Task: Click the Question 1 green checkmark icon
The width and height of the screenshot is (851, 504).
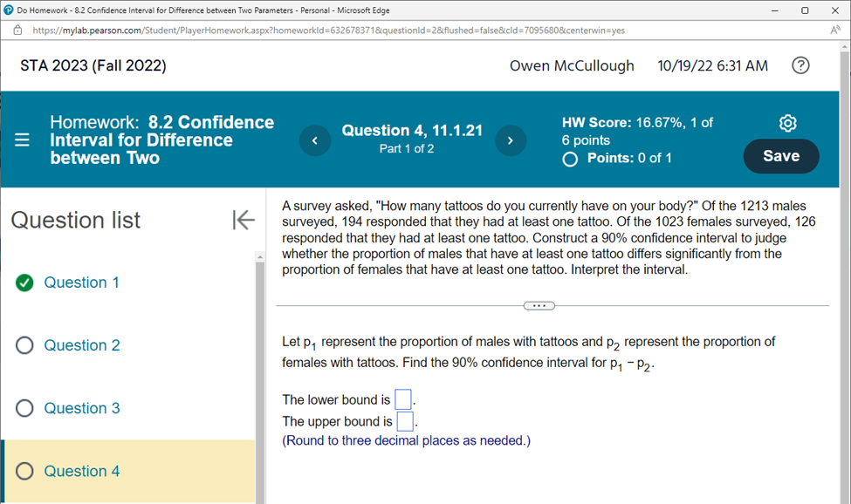Action: [24, 282]
